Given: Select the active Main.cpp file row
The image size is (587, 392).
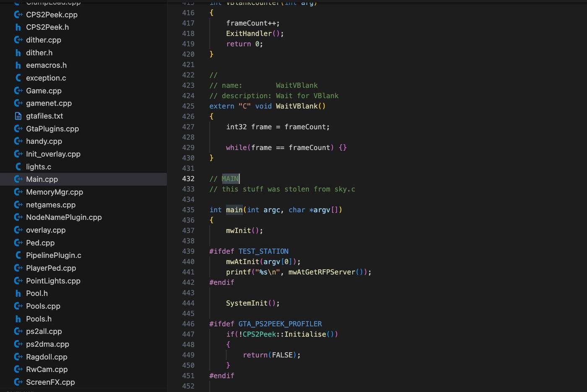Looking at the screenshot, I should click(83, 179).
